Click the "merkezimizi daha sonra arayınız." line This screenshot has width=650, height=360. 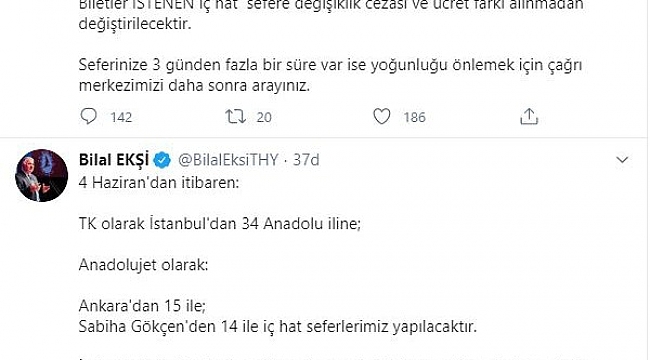[194, 86]
